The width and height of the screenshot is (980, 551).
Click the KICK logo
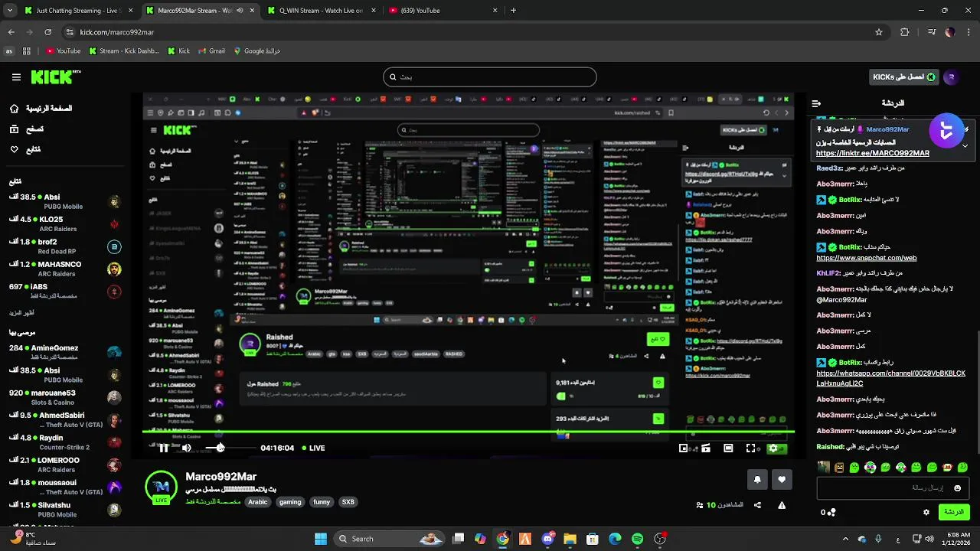(56, 77)
